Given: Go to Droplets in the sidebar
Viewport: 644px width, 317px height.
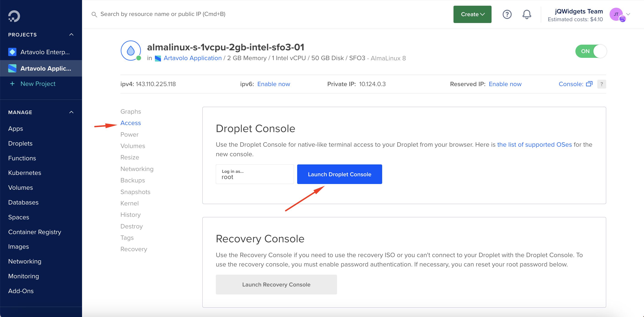Looking at the screenshot, I should click(20, 143).
